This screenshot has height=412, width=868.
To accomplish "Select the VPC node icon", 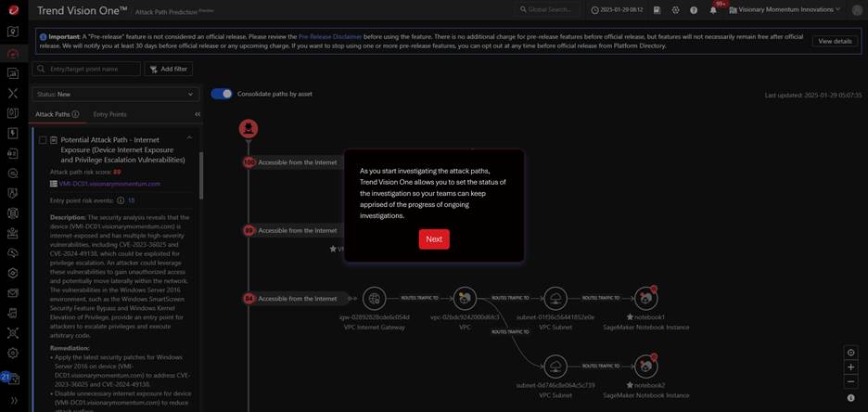I will click(x=465, y=299).
